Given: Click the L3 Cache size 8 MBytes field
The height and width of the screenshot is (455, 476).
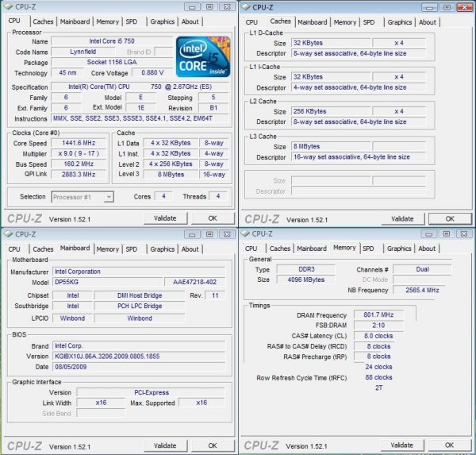Looking at the screenshot, I should [x=331, y=146].
